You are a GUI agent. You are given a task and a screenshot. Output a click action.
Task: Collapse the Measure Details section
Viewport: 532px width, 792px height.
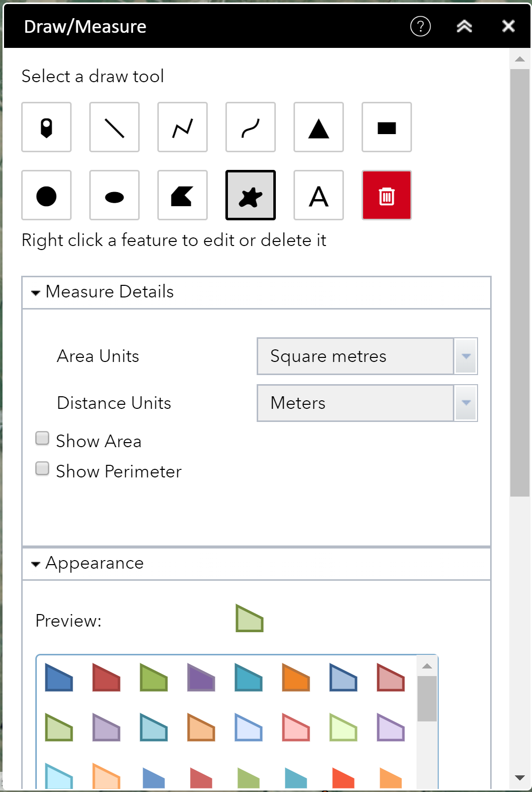coord(36,292)
